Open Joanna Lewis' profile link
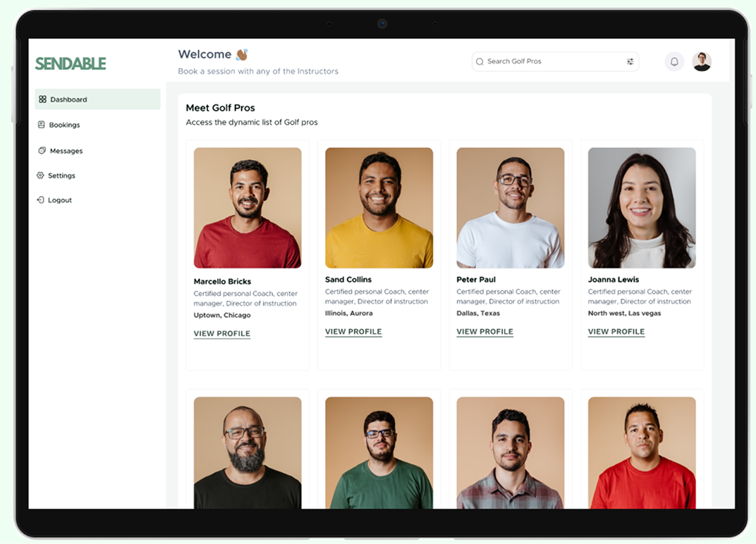This screenshot has height=544, width=756. [616, 330]
